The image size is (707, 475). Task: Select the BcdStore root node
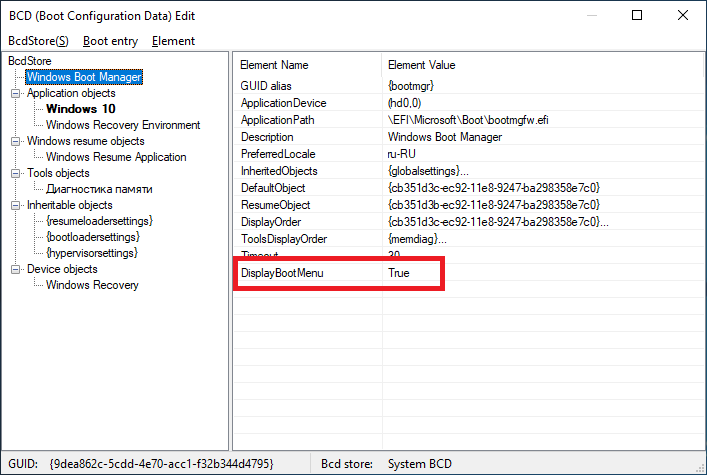point(30,61)
